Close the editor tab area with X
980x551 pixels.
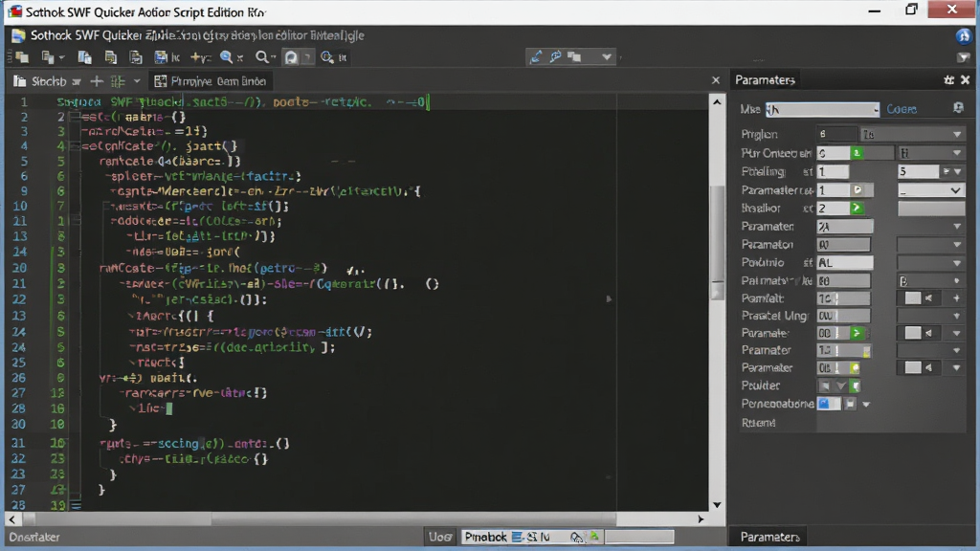[x=716, y=80]
